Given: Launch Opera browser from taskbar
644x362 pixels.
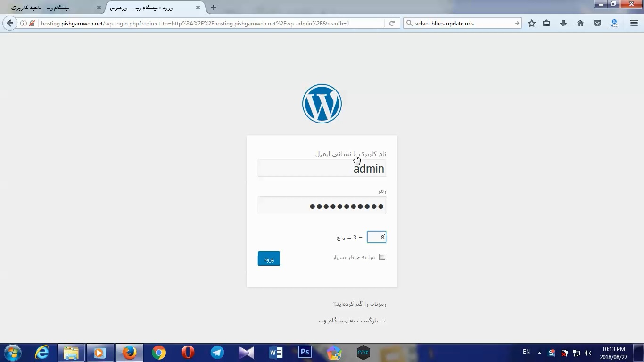Looking at the screenshot, I should point(188,353).
